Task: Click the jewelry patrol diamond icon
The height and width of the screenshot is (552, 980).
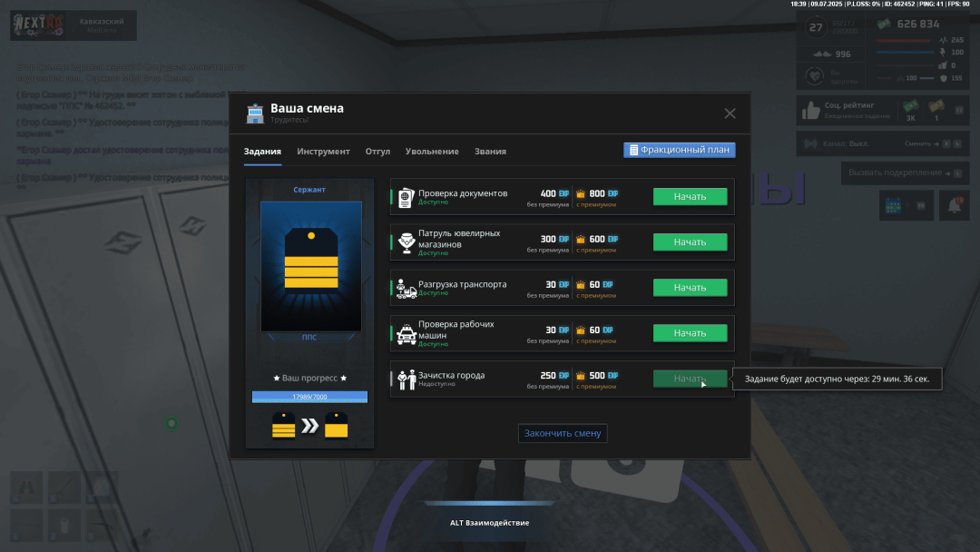Action: click(407, 242)
